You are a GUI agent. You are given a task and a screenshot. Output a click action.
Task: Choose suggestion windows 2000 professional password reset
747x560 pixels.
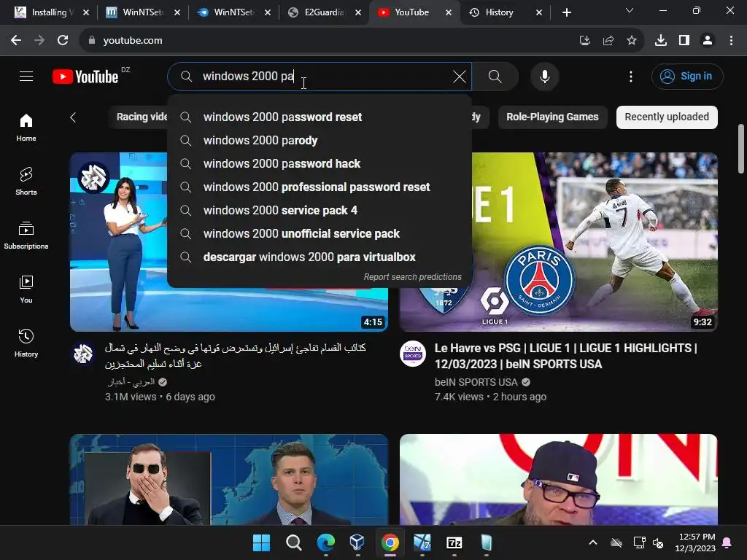320,187
